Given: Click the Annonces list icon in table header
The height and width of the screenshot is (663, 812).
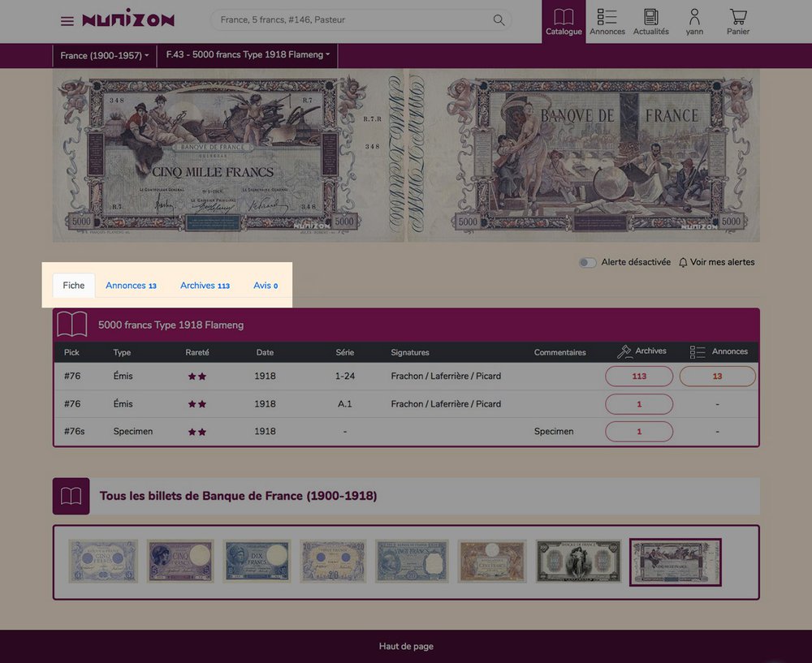Looking at the screenshot, I should point(697,352).
